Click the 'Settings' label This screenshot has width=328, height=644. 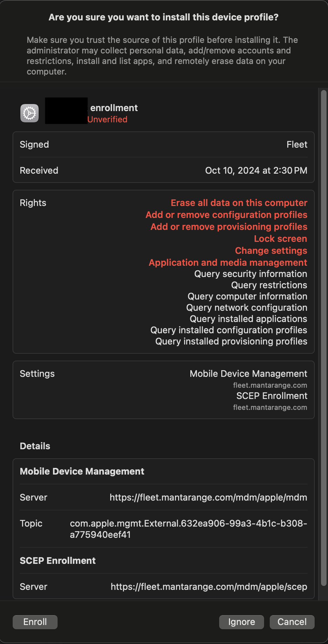(x=37, y=374)
